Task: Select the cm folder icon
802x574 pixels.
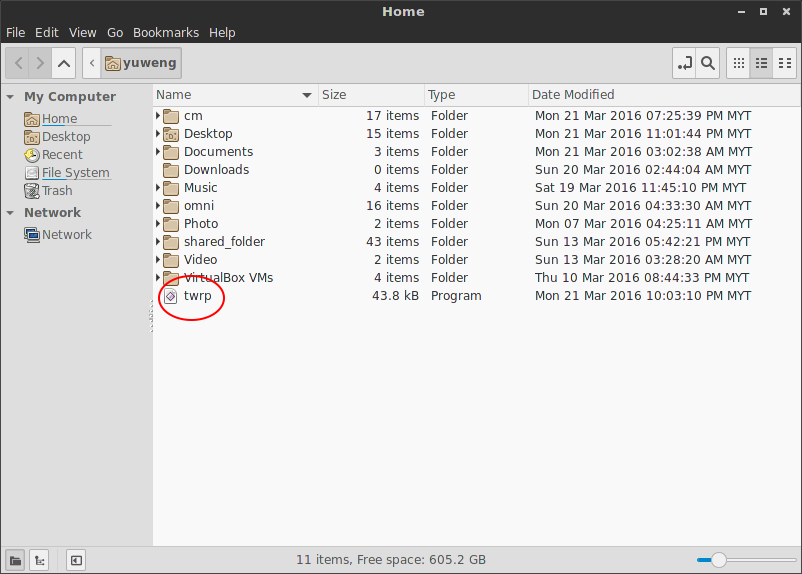Action: point(171,117)
